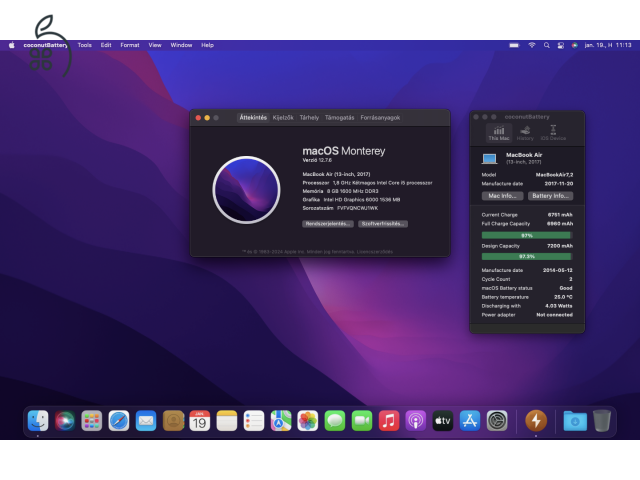The image size is (640, 480).
Task: Click the Wi-Fi status icon in menu bar
Action: (532, 45)
